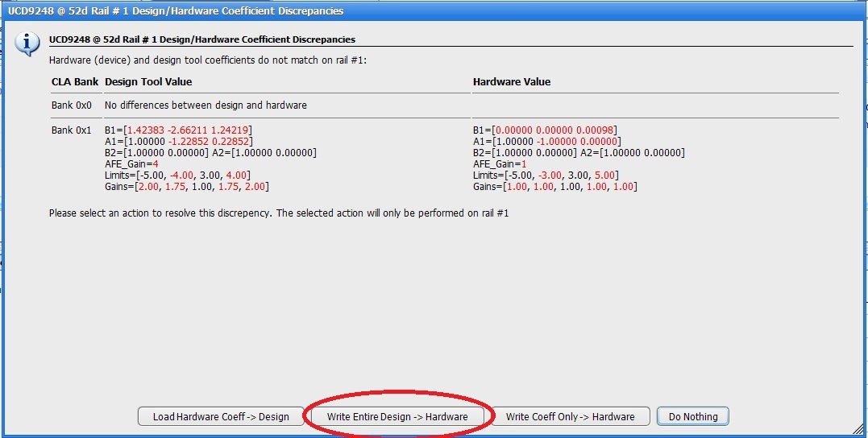Click hardware AFE_Gain=1 value

pyautogui.click(x=500, y=164)
